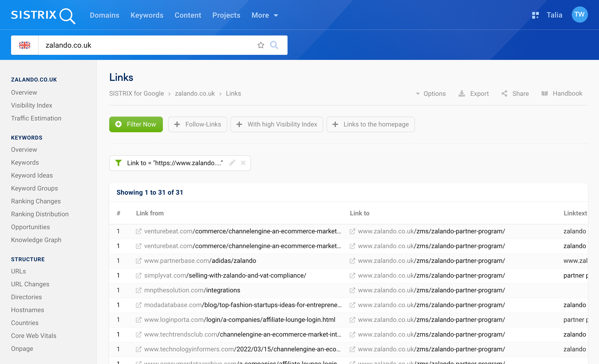Expand the More navigation dropdown
Viewport: 599px width, 364px height.
tap(264, 15)
